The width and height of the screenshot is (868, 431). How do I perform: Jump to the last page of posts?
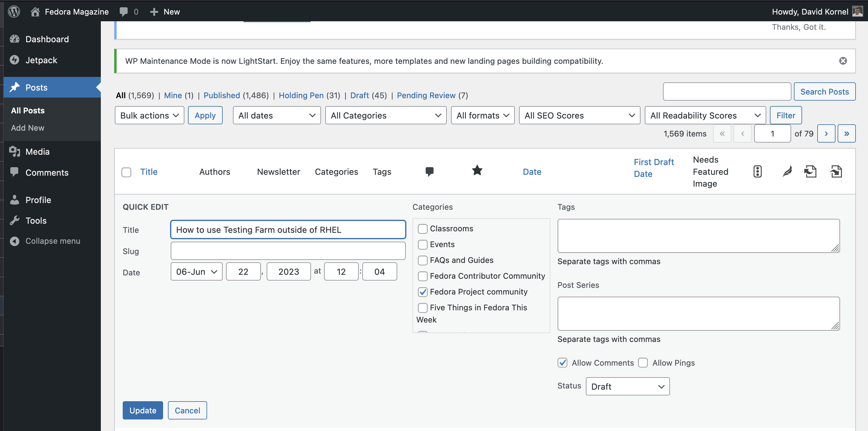click(x=847, y=133)
